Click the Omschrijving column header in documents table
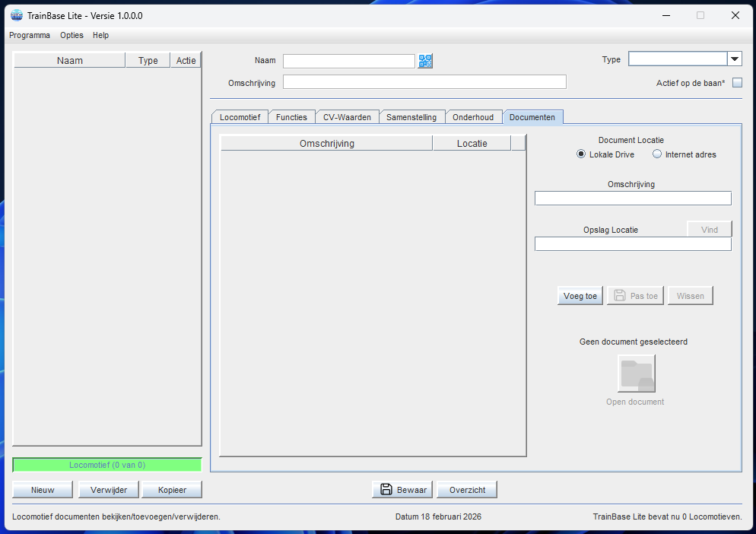Image resolution: width=756 pixels, height=534 pixels. click(326, 143)
